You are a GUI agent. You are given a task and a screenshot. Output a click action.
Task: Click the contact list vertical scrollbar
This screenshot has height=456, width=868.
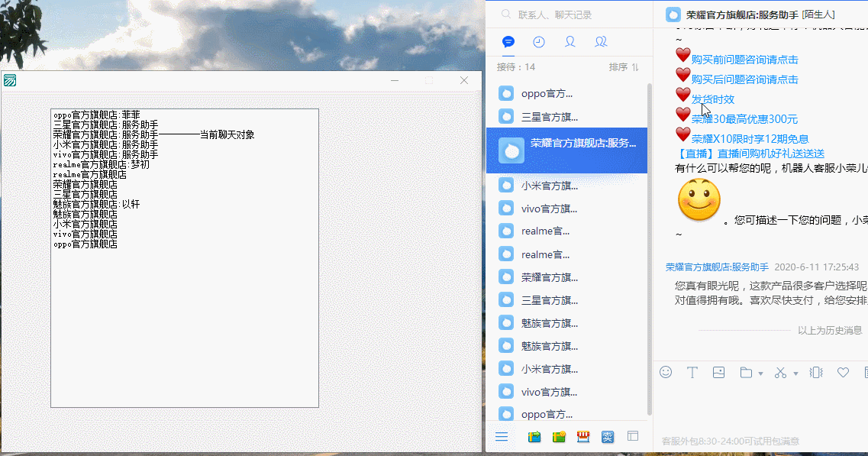point(650,249)
